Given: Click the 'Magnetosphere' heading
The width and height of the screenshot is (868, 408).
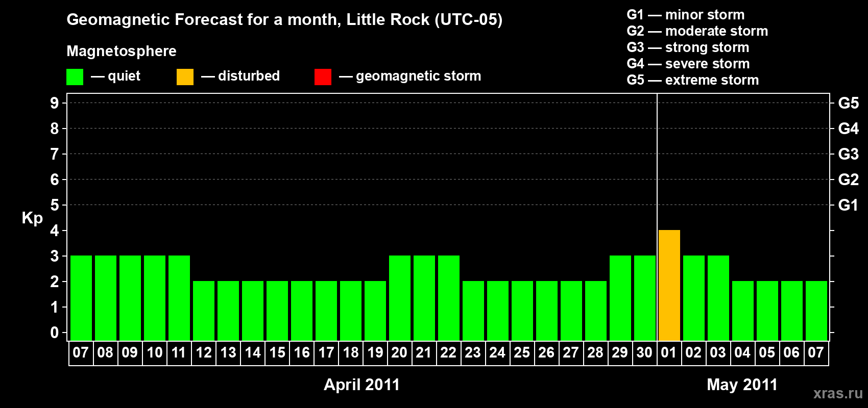Looking at the screenshot, I should [x=122, y=52].
